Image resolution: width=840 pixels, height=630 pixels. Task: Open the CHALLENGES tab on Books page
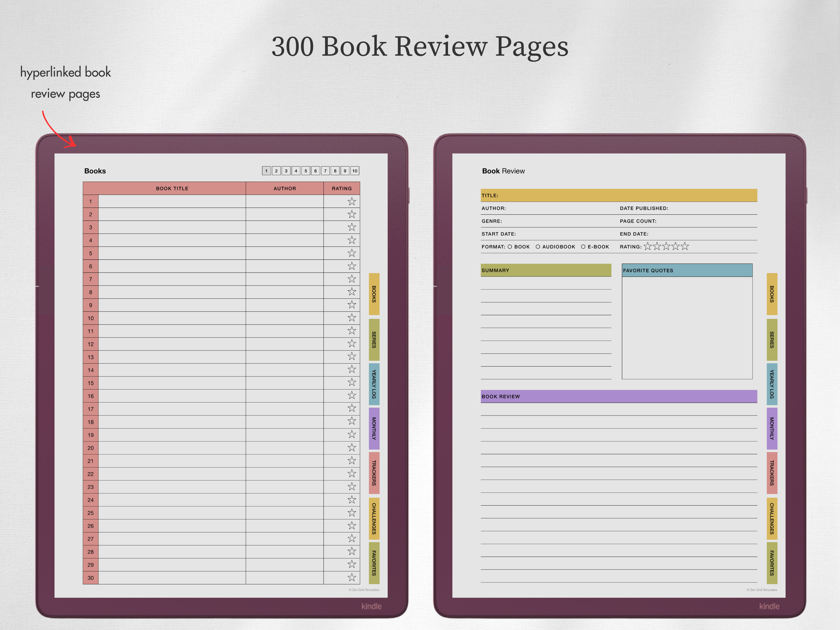click(x=374, y=518)
